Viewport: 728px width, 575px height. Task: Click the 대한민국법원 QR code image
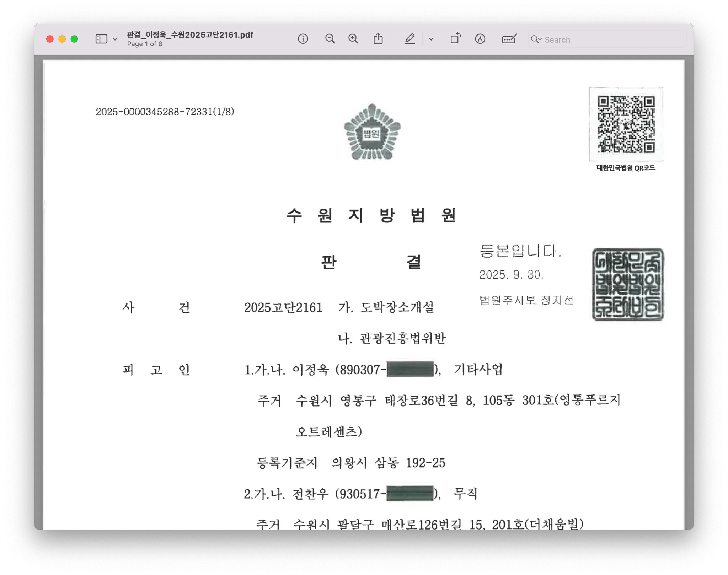click(626, 125)
